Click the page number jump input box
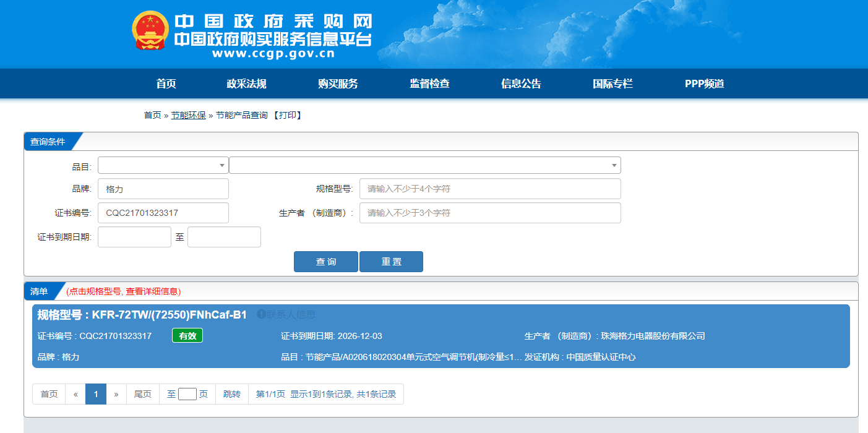The width and height of the screenshot is (868, 433). [x=187, y=394]
